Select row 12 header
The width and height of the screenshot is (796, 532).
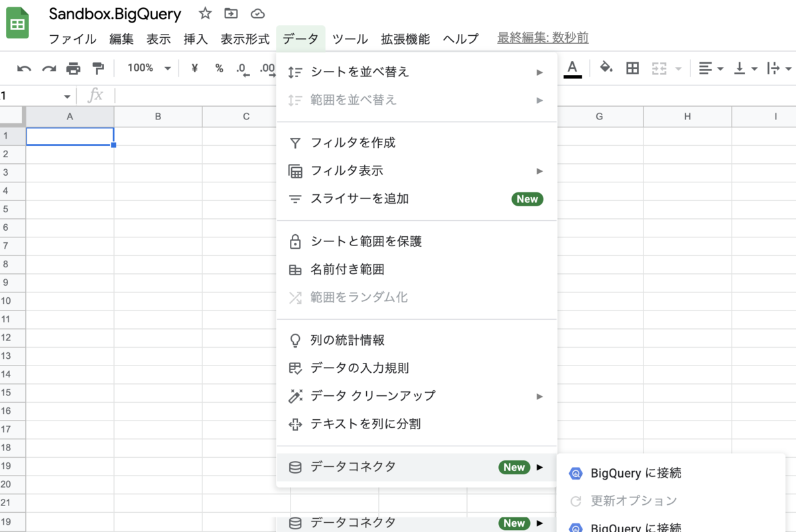pyautogui.click(x=13, y=337)
